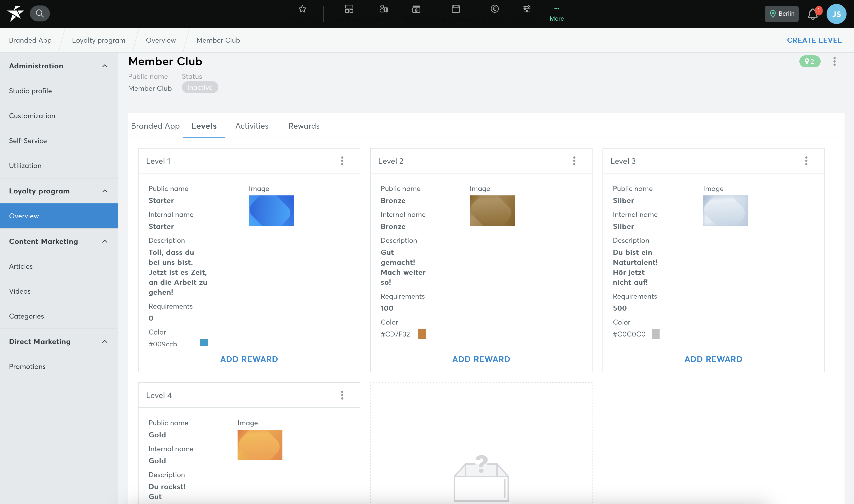Open Level 4 three-dot menu
Image resolution: width=854 pixels, height=504 pixels.
tap(342, 395)
